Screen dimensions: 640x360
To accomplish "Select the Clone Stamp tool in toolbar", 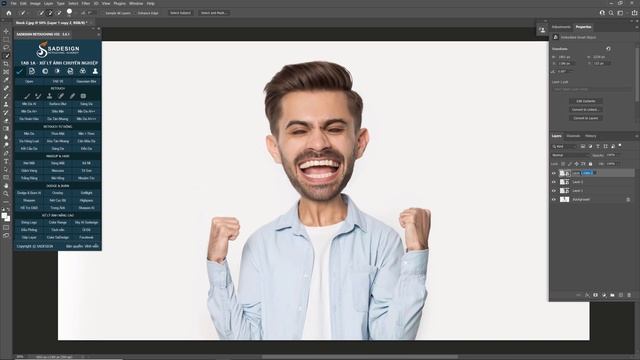I will [6, 104].
